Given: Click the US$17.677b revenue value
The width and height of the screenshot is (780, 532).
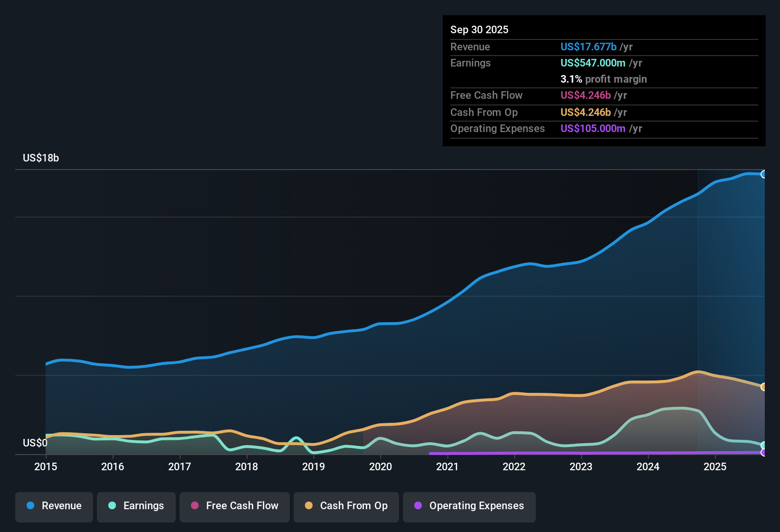Looking at the screenshot, I should click(588, 47).
